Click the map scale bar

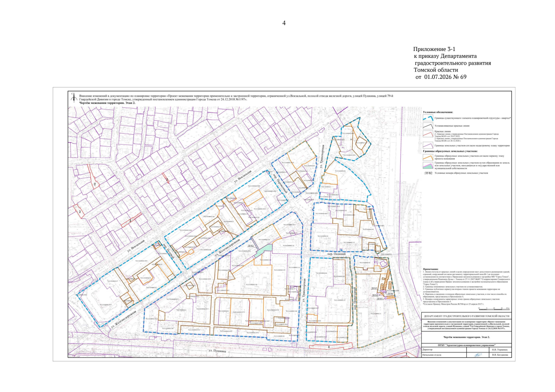[494, 309]
